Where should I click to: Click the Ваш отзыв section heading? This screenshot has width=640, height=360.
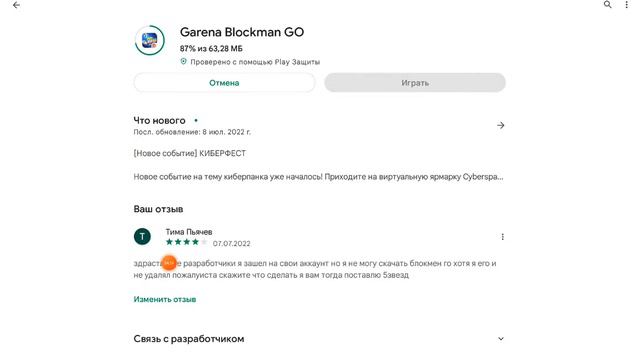tap(158, 209)
